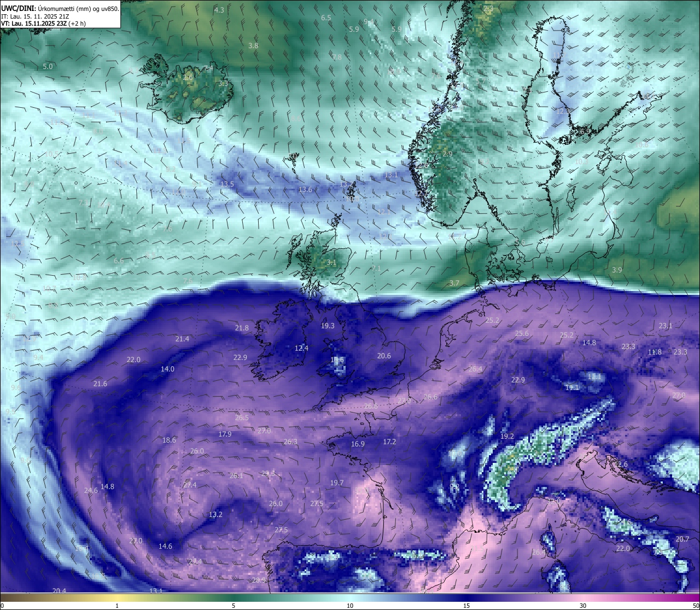Select the 4.3 value at top
The height and width of the screenshot is (610, 700).
[219, 10]
